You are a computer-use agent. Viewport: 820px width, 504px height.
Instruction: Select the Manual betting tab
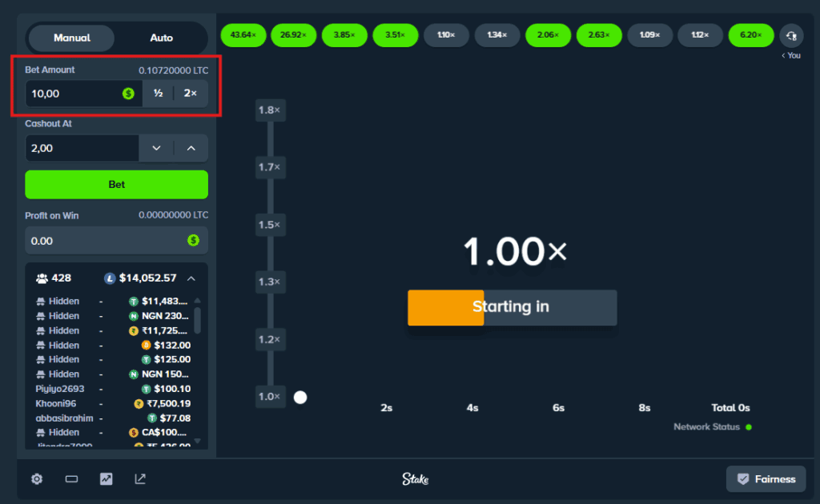(71, 37)
